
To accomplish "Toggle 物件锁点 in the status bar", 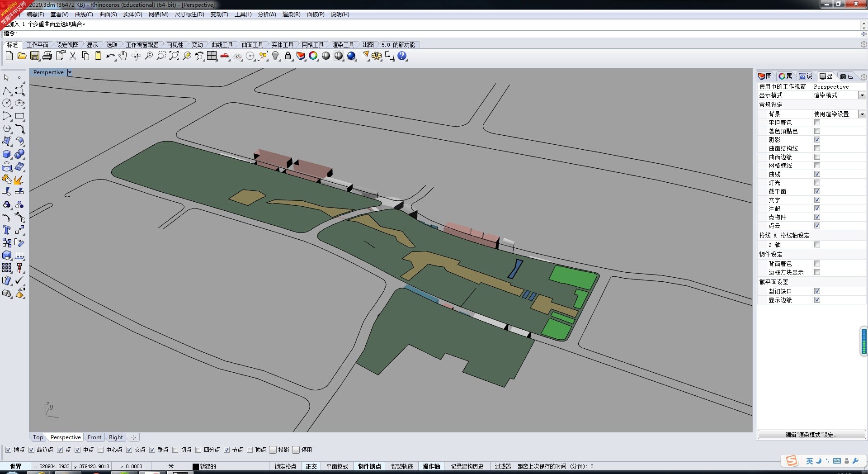I will 369,466.
